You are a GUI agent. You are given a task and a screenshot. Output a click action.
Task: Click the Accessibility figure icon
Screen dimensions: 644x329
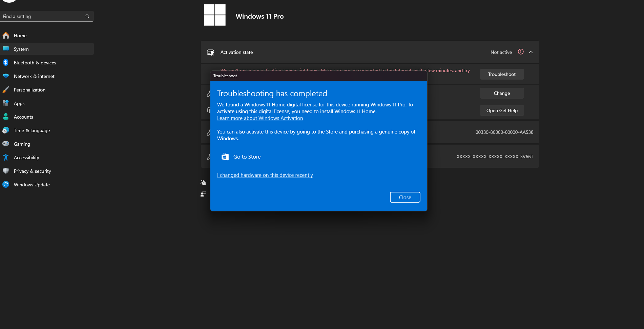(x=6, y=158)
